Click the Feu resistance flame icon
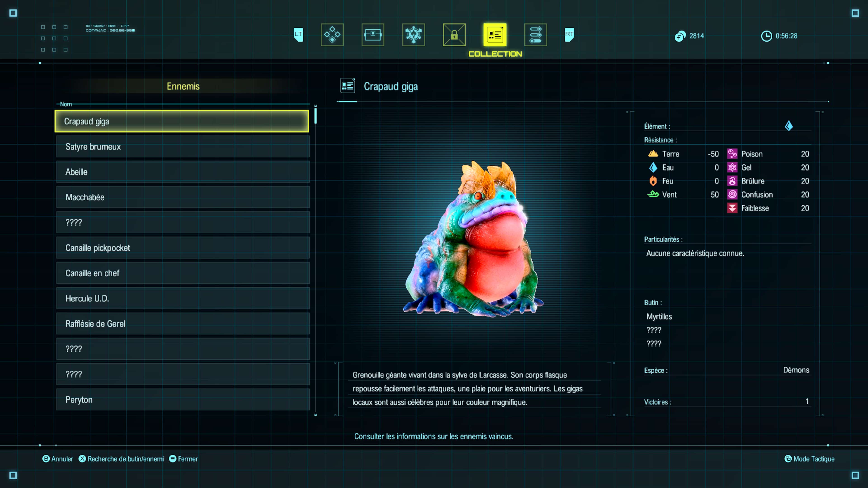 coord(653,181)
